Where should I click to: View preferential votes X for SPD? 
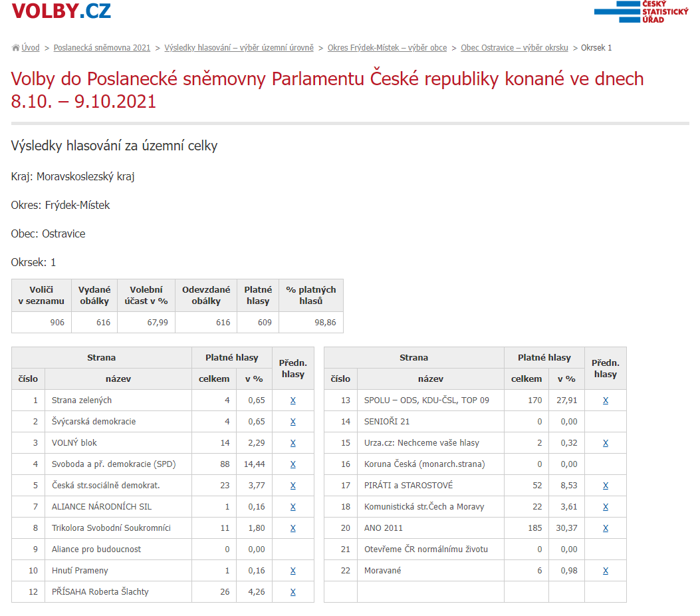(x=292, y=464)
